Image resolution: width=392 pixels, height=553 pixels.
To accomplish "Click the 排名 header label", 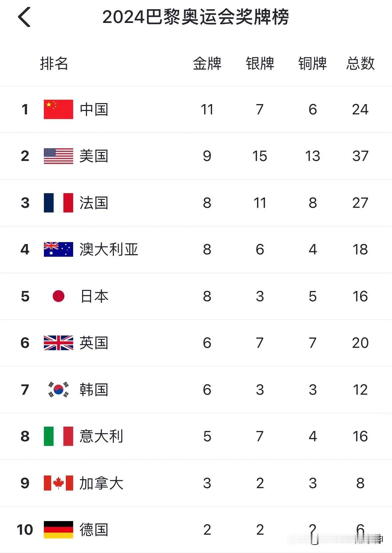I will [x=54, y=64].
